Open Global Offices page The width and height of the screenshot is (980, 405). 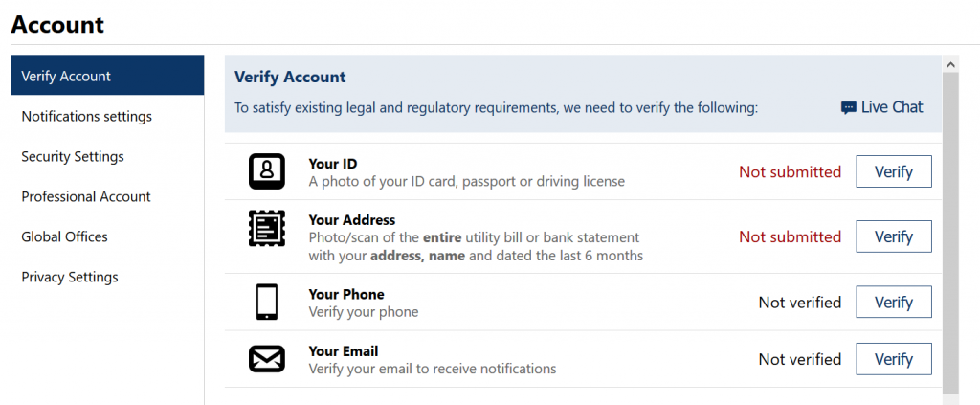(107, 236)
